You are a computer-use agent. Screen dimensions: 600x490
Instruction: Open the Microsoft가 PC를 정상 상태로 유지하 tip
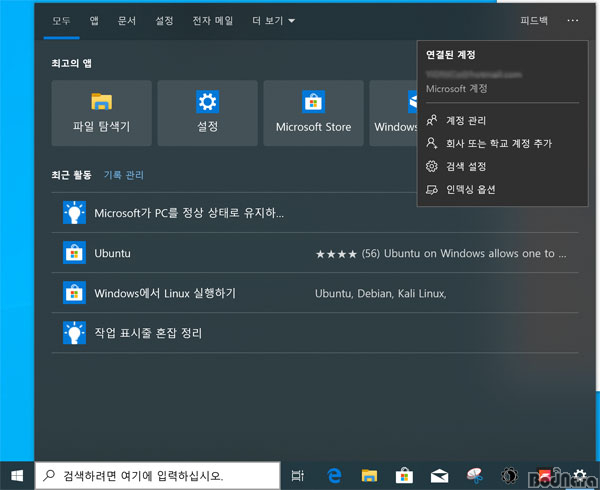point(315,213)
